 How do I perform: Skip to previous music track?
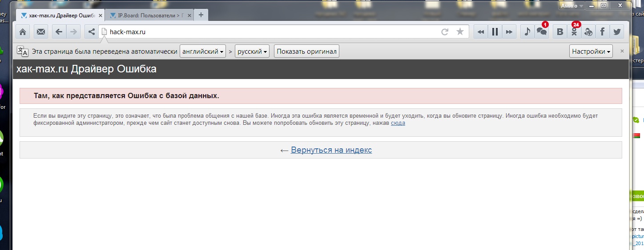(x=480, y=32)
